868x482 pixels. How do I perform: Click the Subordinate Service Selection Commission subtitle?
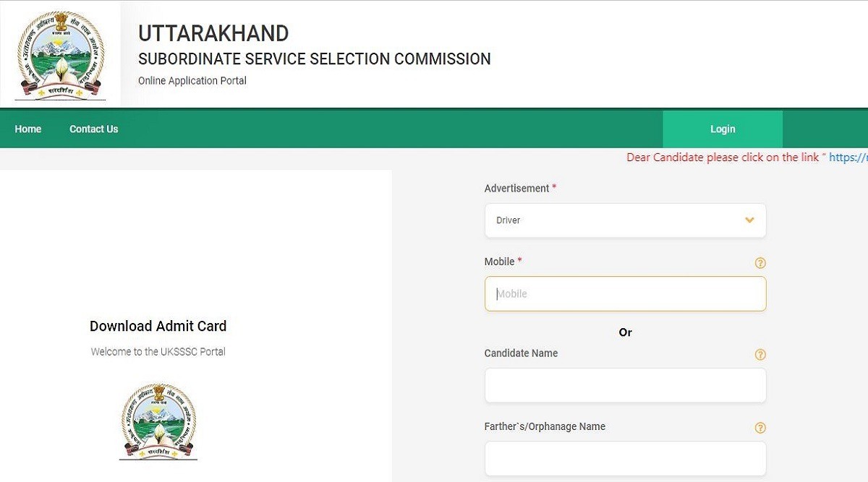coord(314,59)
